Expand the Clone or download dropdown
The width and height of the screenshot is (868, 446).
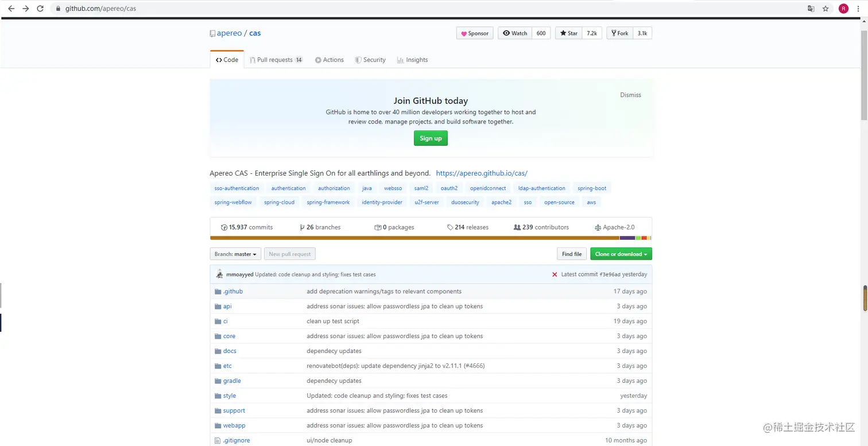coord(621,254)
